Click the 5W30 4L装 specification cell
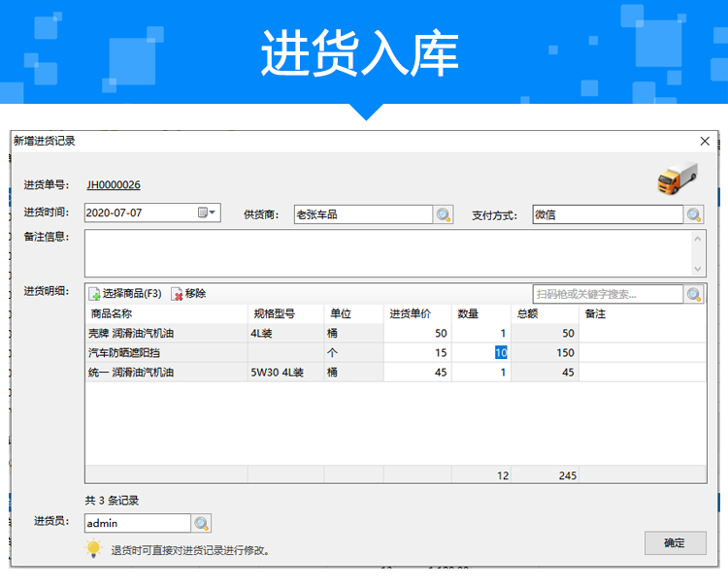 click(286, 373)
